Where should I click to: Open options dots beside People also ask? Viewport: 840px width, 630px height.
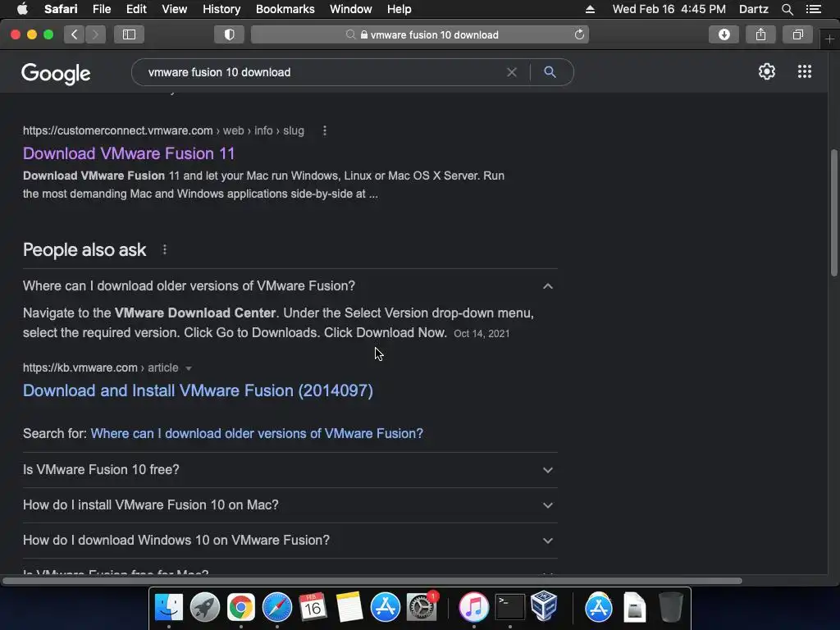pos(164,249)
